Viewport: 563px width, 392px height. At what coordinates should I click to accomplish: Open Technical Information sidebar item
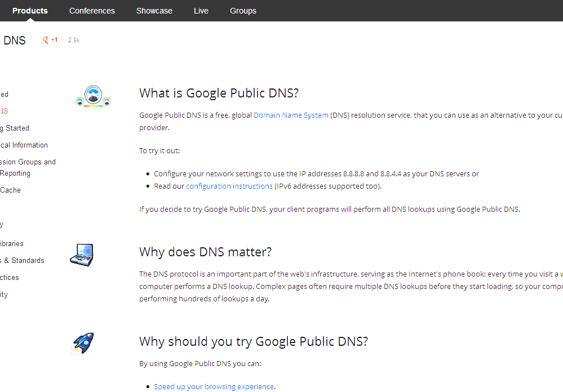(24, 145)
